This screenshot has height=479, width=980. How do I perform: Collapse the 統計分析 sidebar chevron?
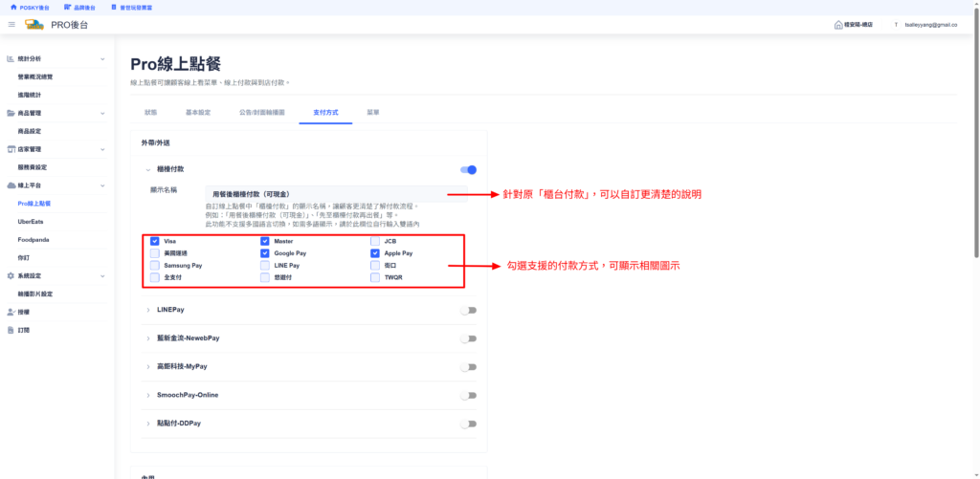(x=102, y=58)
